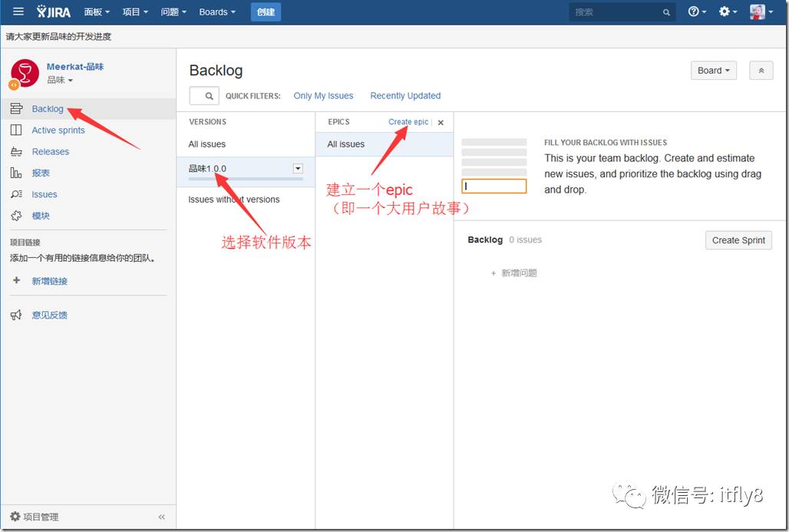Select All issues under EPICS
This screenshot has width=789, height=532.
pos(385,144)
